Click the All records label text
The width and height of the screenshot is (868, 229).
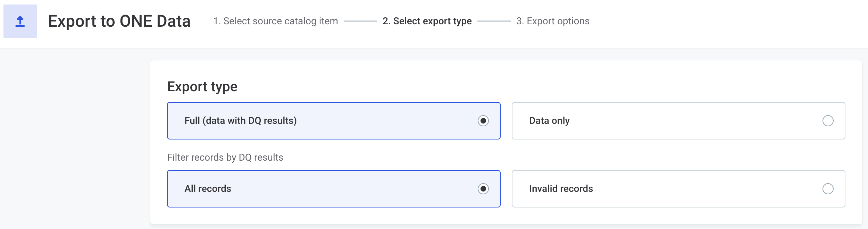pos(208,189)
